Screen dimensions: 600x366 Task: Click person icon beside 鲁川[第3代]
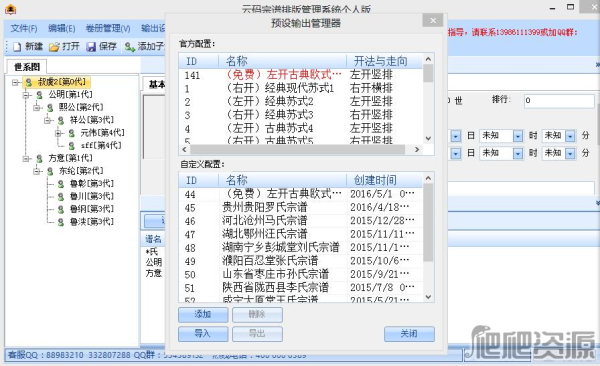(x=60, y=197)
